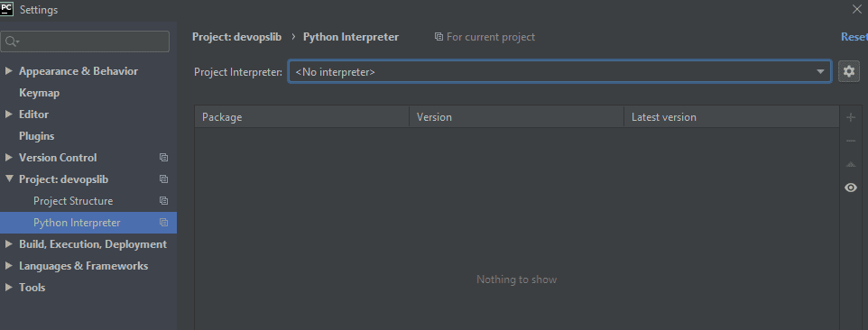Click the PyCharm logo in title bar
The width and height of the screenshot is (868, 330).
[6, 9]
